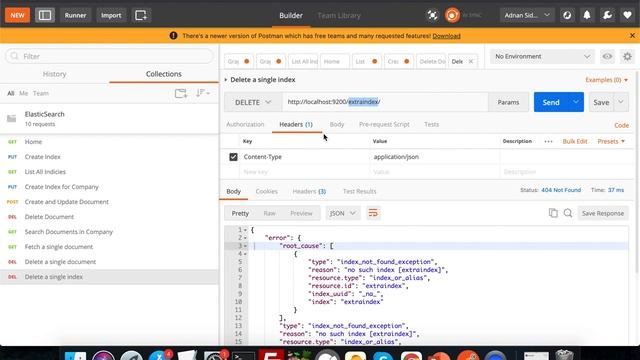This screenshot has height=360, width=640.
Task: Open Delete a single document request
Action: point(109,262)
